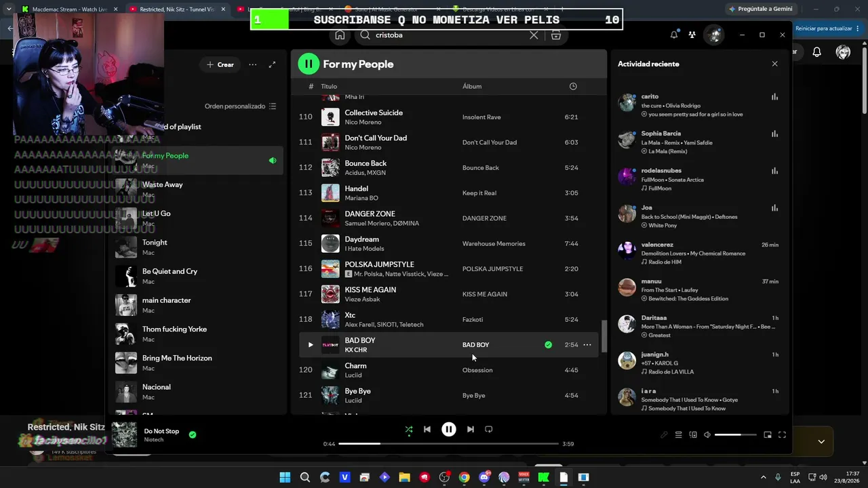Adjust the Spotify volume slider
The image size is (868, 488).
[736, 435]
